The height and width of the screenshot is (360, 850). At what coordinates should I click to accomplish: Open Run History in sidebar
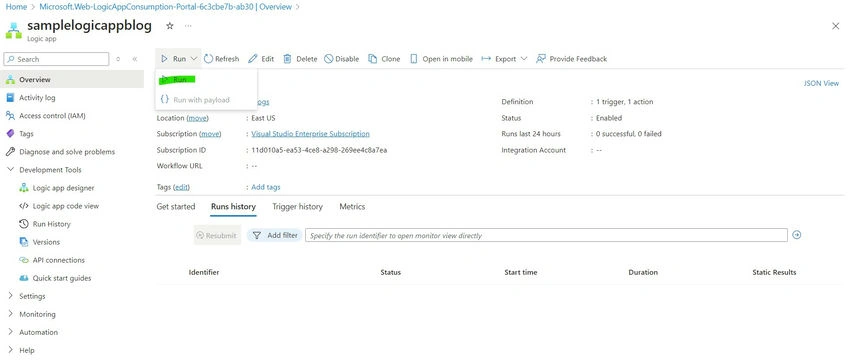(51, 224)
